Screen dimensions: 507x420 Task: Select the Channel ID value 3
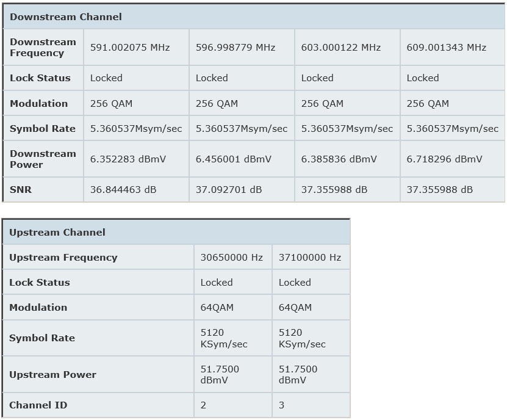(282, 405)
